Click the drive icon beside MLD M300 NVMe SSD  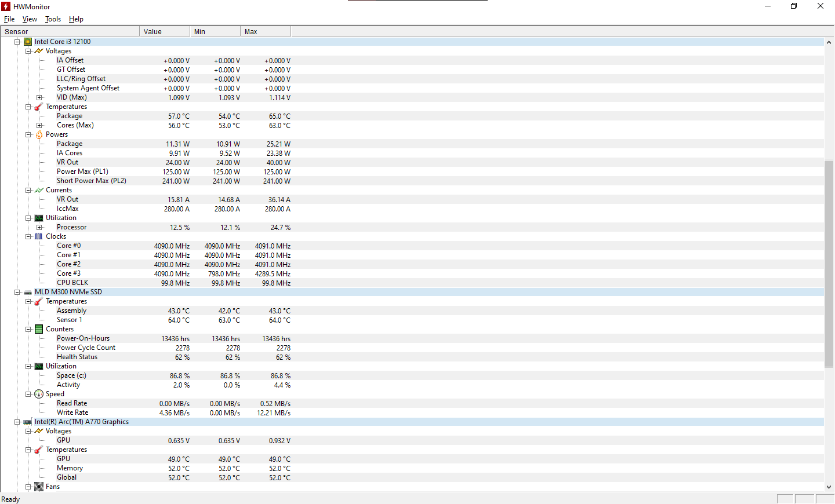[x=28, y=293]
